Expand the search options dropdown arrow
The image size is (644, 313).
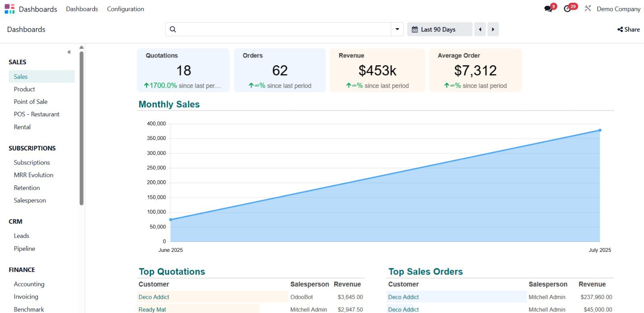tap(397, 29)
